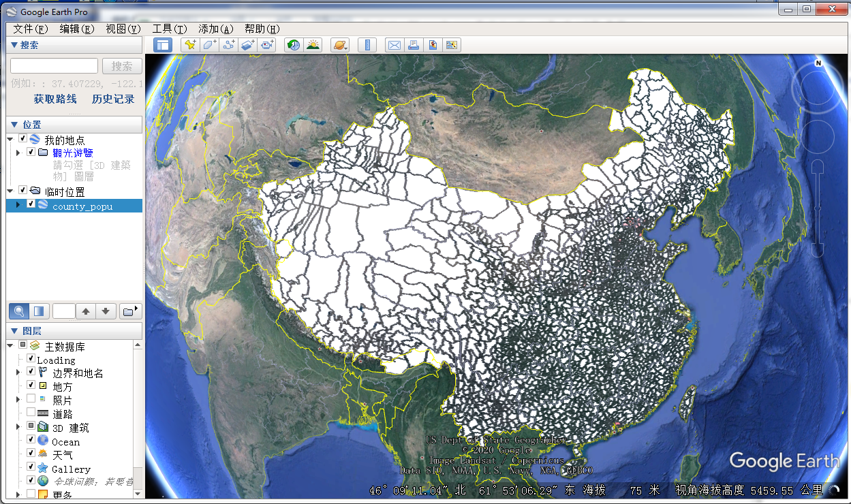Uncheck the county_popu layer checkbox
The image size is (851, 504).
point(31,204)
